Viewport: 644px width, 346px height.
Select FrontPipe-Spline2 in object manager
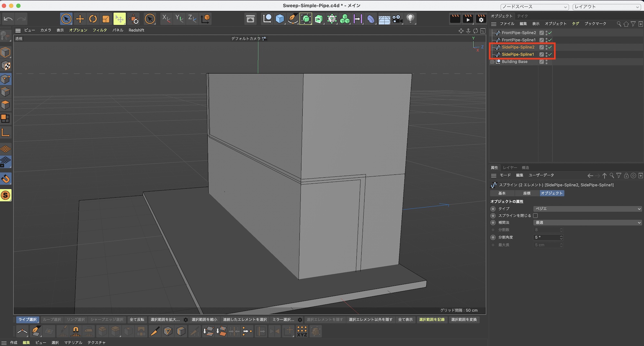pos(519,33)
